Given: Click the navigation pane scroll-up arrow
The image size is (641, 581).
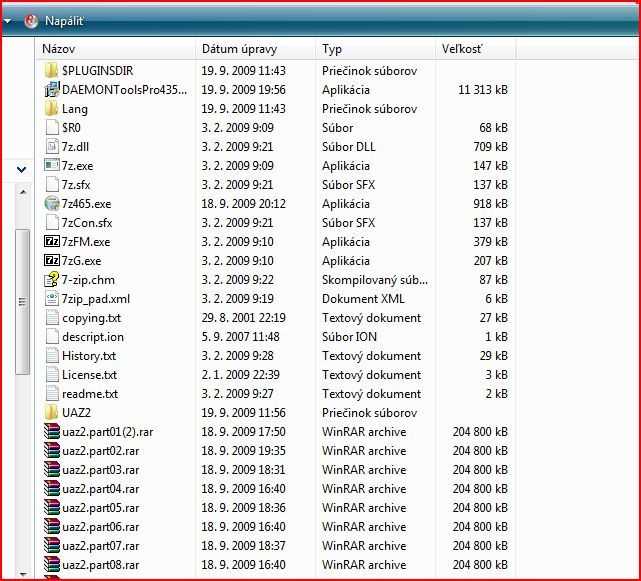Looking at the screenshot, I should pos(23,192).
